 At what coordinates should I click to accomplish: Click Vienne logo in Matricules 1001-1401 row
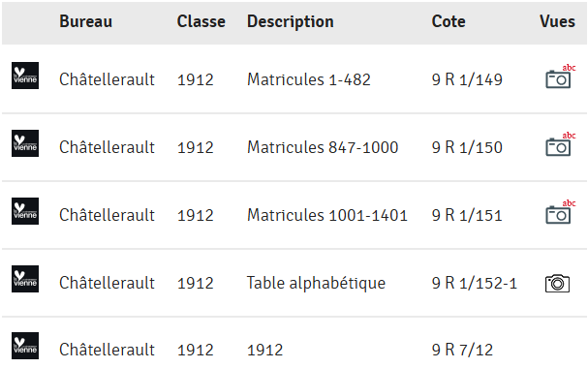click(25, 211)
